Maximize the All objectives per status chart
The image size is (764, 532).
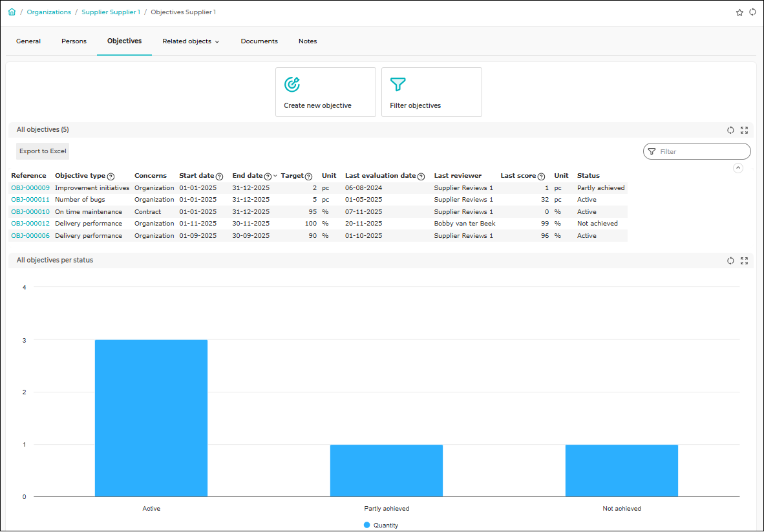click(744, 261)
